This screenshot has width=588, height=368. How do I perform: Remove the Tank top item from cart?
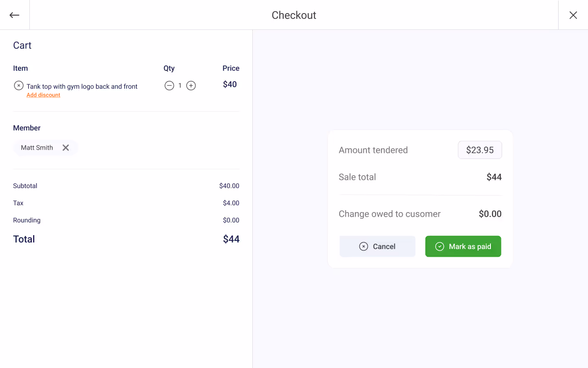coord(18,85)
